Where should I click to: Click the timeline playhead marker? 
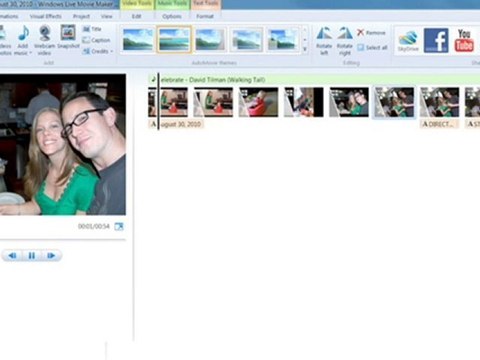[x=158, y=101]
